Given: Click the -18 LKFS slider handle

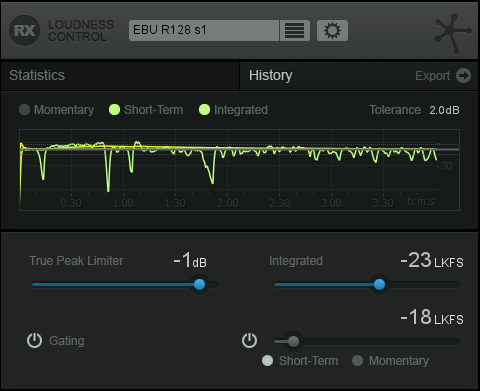Looking at the screenshot, I should tap(293, 341).
